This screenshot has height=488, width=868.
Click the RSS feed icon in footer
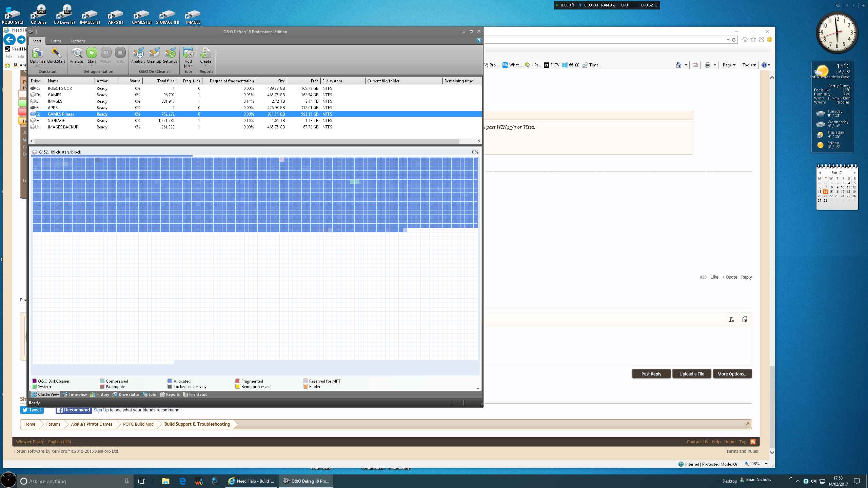tap(753, 442)
